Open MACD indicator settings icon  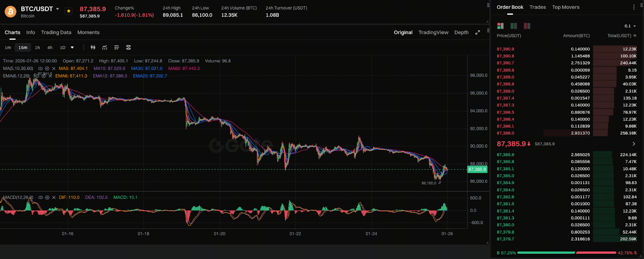point(47,197)
